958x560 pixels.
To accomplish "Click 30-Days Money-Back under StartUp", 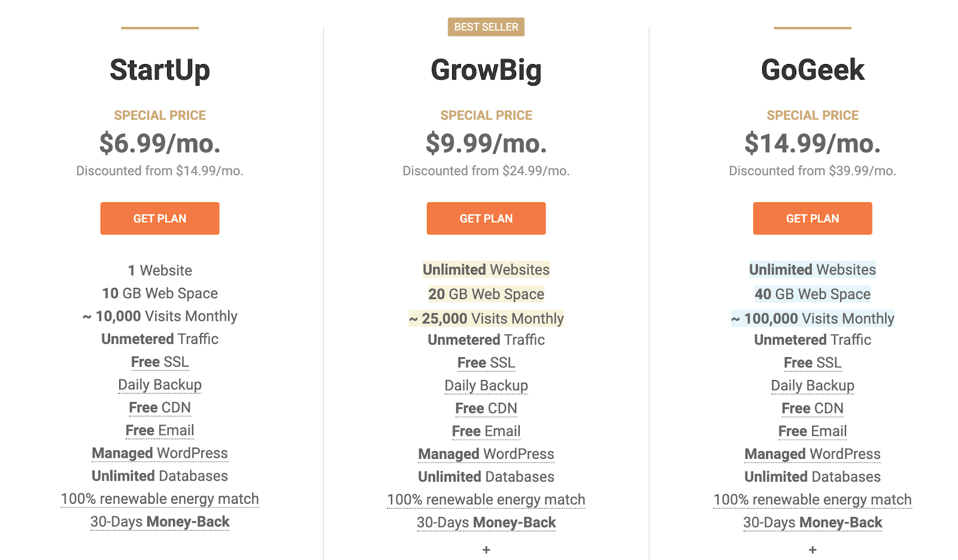I will tap(160, 522).
